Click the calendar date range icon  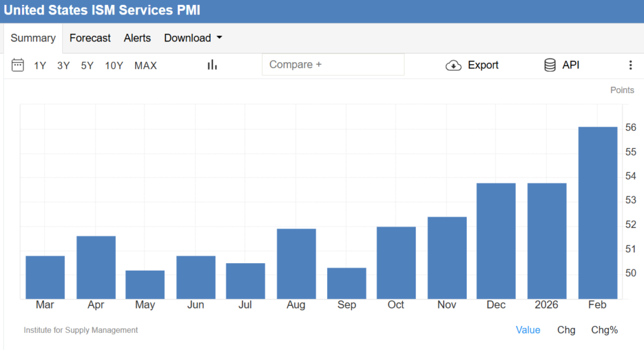tap(18, 65)
